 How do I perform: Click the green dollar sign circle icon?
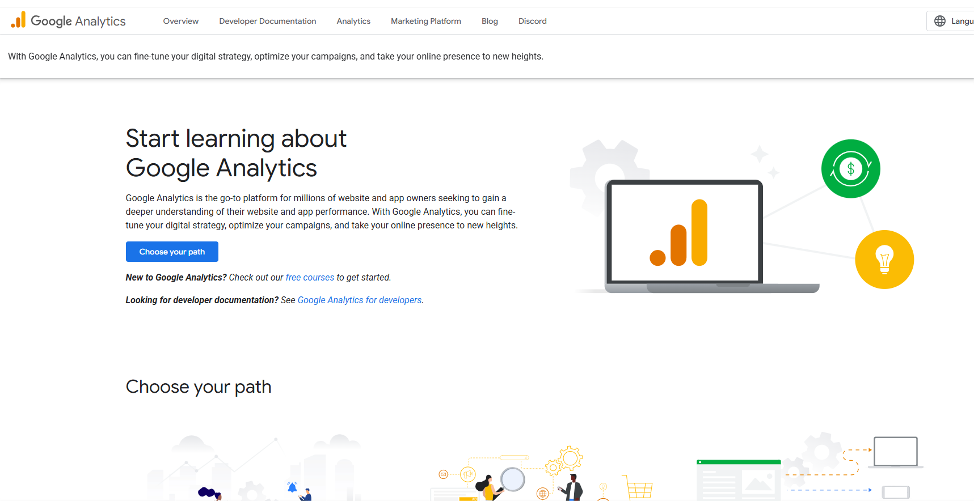tap(850, 168)
